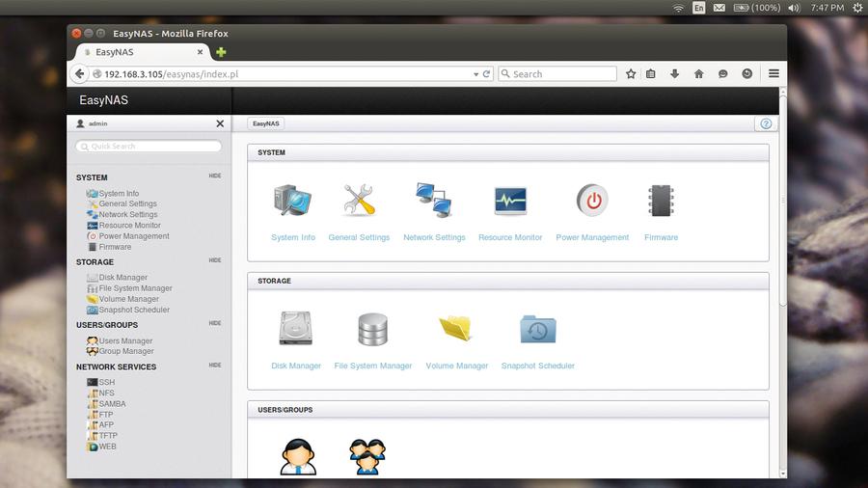868x488 pixels.
Task: Open General Settings wrench and screwdriver icon
Action: click(x=359, y=201)
